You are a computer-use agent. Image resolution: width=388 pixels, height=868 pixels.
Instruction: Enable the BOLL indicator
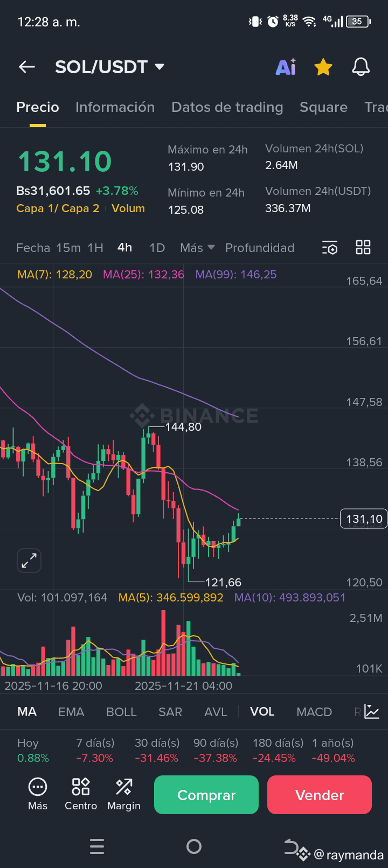click(x=121, y=712)
